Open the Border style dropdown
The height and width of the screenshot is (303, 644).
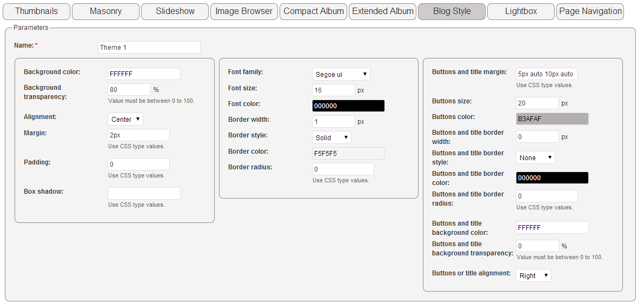tap(331, 138)
